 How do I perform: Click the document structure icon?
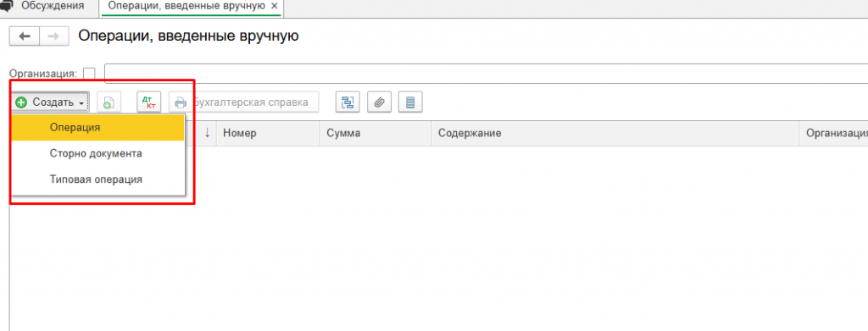tap(348, 102)
